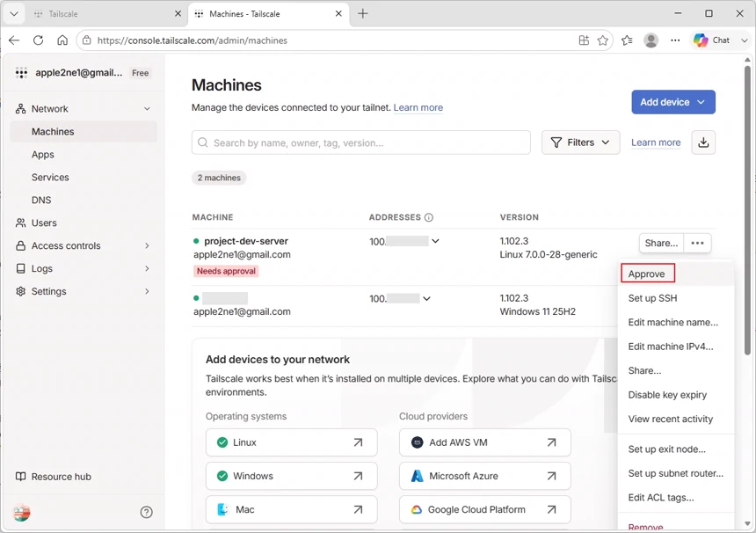Open three-dots menu for project-dev-server

tap(697, 243)
